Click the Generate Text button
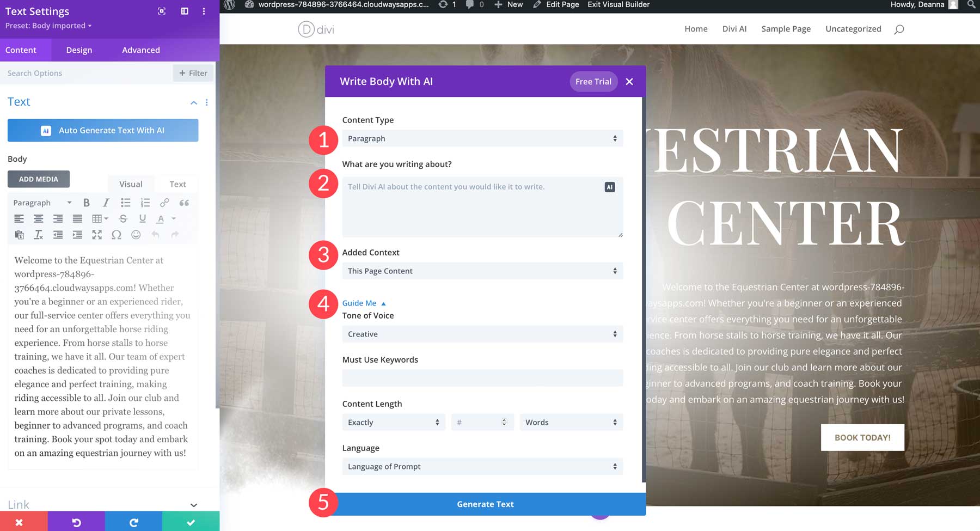 pyautogui.click(x=485, y=504)
